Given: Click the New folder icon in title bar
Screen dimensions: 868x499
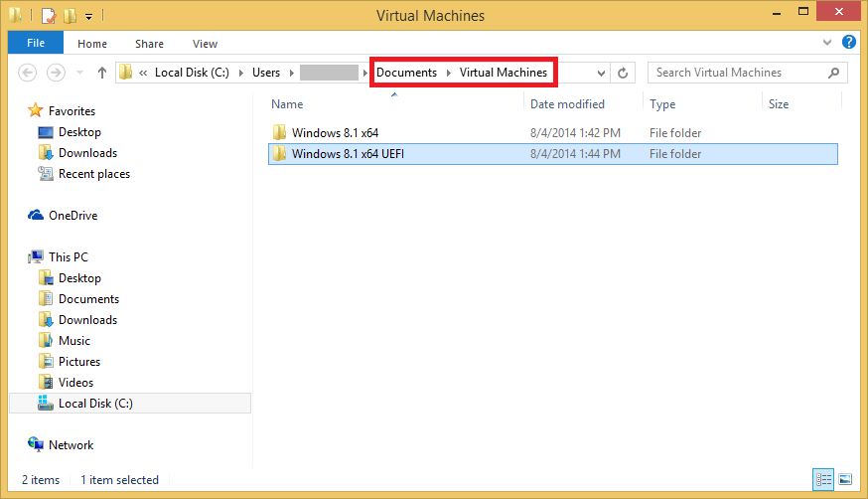Looking at the screenshot, I should [x=70, y=16].
